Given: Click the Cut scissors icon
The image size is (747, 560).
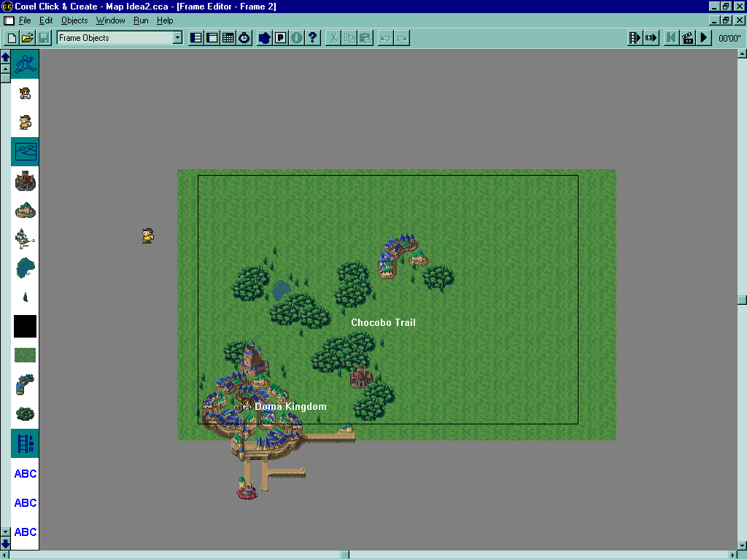Looking at the screenshot, I should click(333, 38).
